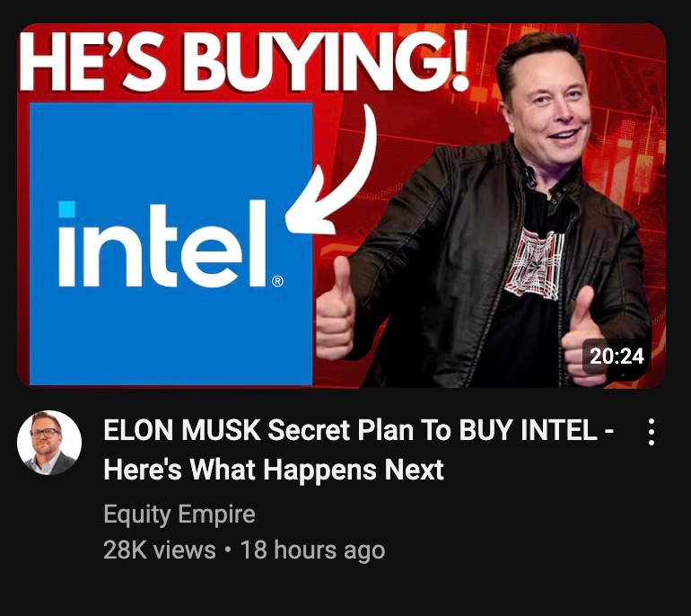Click the 18 hours ago timestamp
691x616 pixels.
(312, 550)
